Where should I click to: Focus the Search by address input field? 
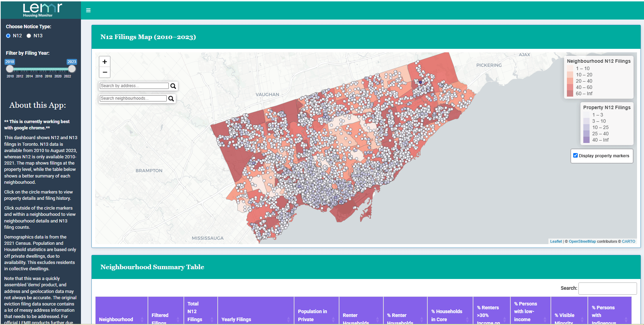(134, 86)
